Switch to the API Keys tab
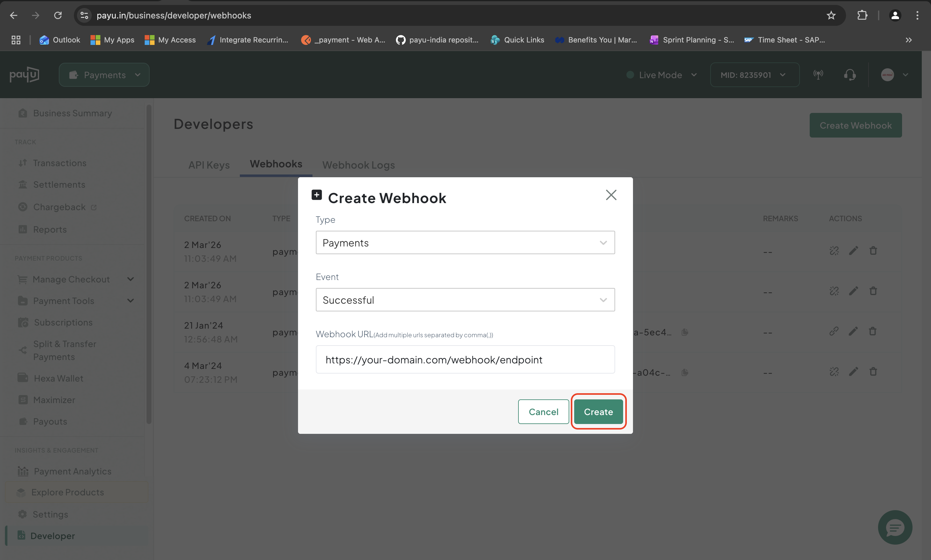This screenshot has width=931, height=560. coord(209,165)
